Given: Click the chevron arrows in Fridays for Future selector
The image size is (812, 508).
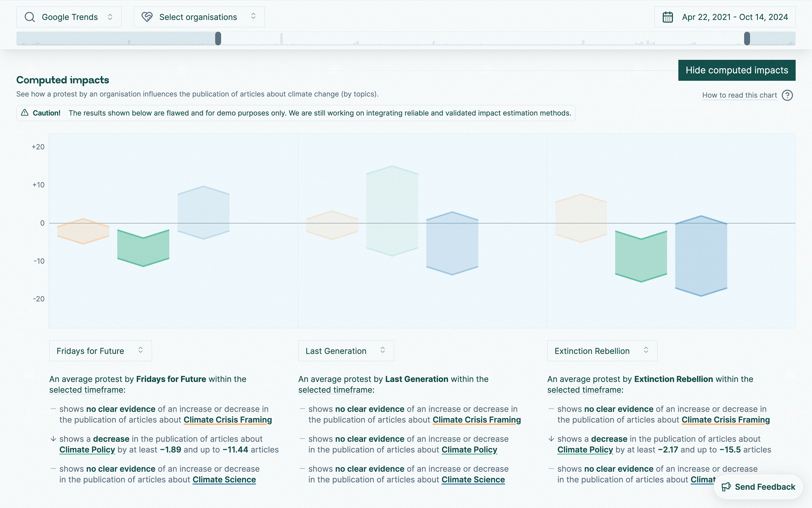Looking at the screenshot, I should [141, 350].
